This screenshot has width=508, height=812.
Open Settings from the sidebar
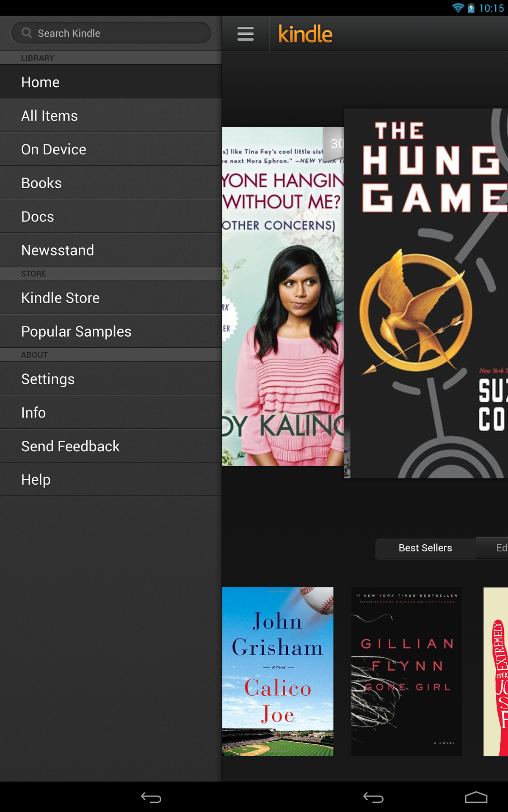coord(111,379)
